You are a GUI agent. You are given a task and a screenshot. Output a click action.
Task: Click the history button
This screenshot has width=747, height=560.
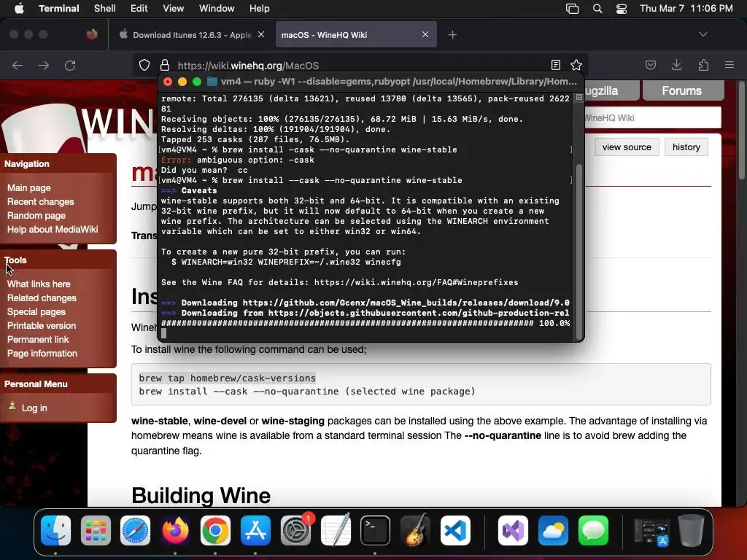(x=686, y=147)
